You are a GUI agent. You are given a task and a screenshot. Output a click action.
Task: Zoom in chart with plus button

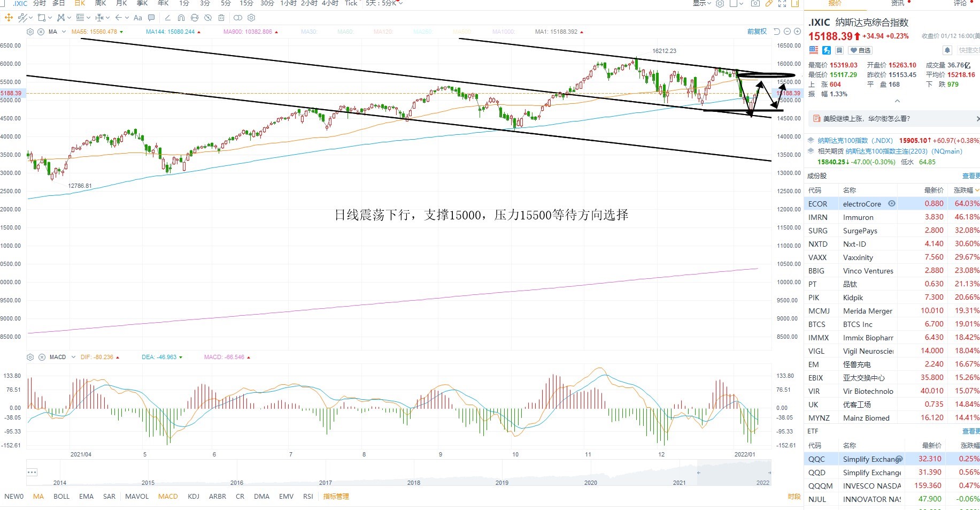click(797, 32)
